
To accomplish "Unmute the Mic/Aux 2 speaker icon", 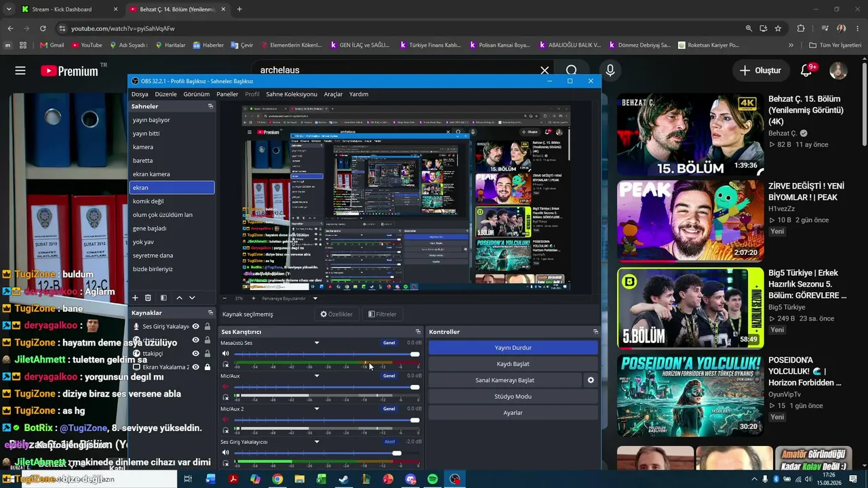I will [x=226, y=420].
